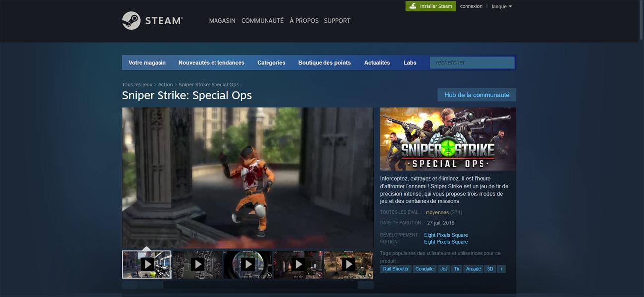This screenshot has width=644, height=297.
Task: Select the Arcade tag
Action: [473, 269]
